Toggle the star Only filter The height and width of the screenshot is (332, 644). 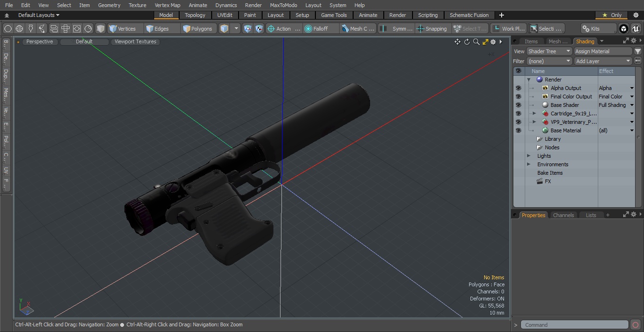point(612,15)
